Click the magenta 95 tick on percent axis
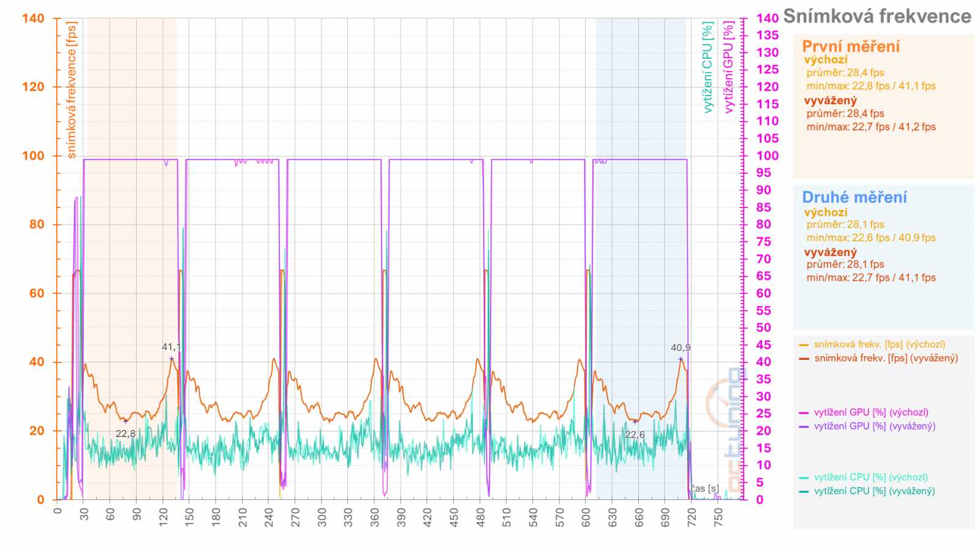Screen dimensions: 980x552 763,173
